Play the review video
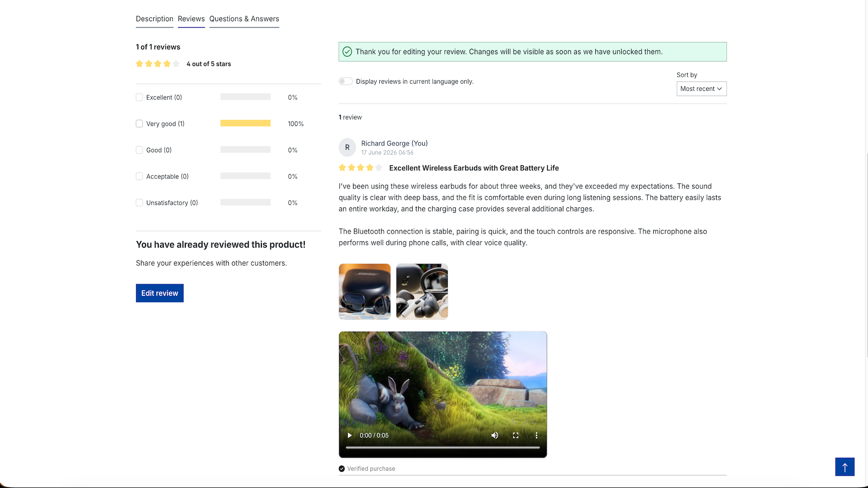This screenshot has height=488, width=868. pos(349,436)
